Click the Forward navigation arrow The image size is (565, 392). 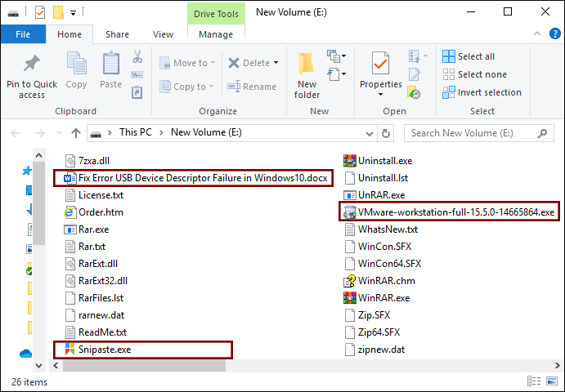[39, 133]
